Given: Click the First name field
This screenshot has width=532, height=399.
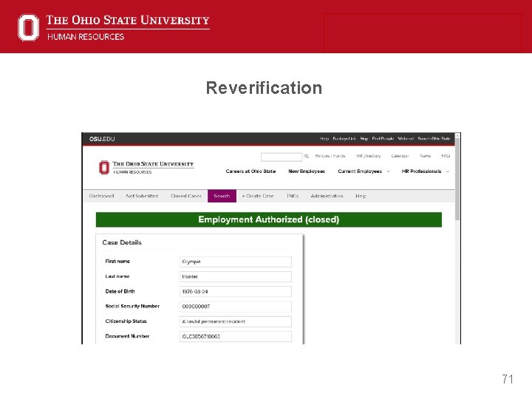Looking at the screenshot, I should tap(236, 262).
